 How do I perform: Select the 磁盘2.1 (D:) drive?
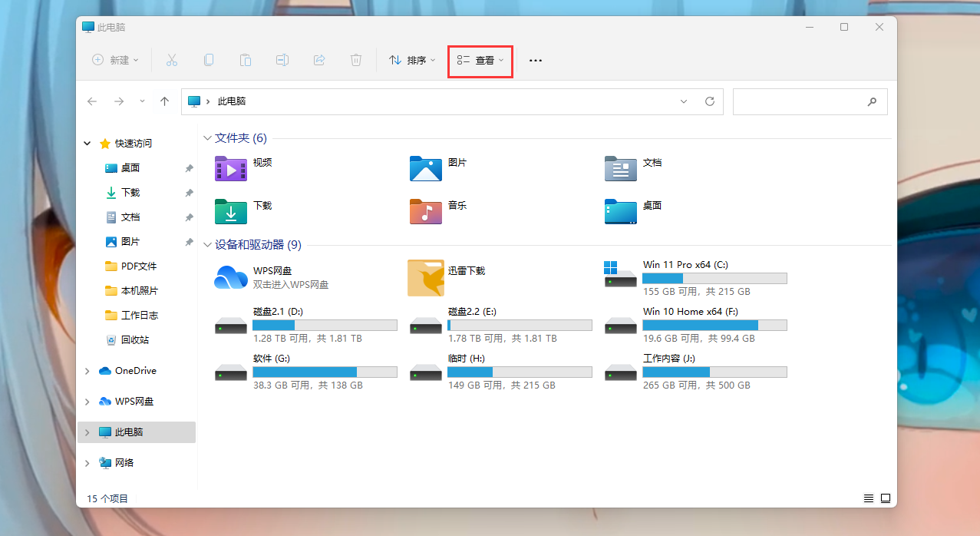click(x=305, y=324)
